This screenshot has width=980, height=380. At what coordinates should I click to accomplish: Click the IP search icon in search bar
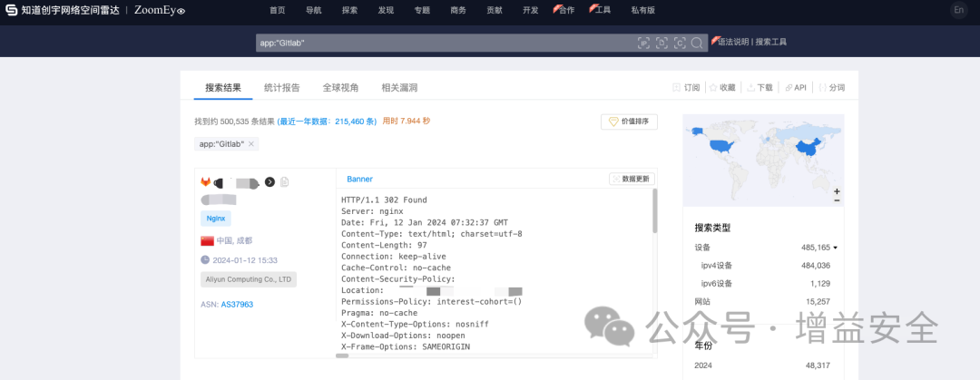tap(643, 43)
